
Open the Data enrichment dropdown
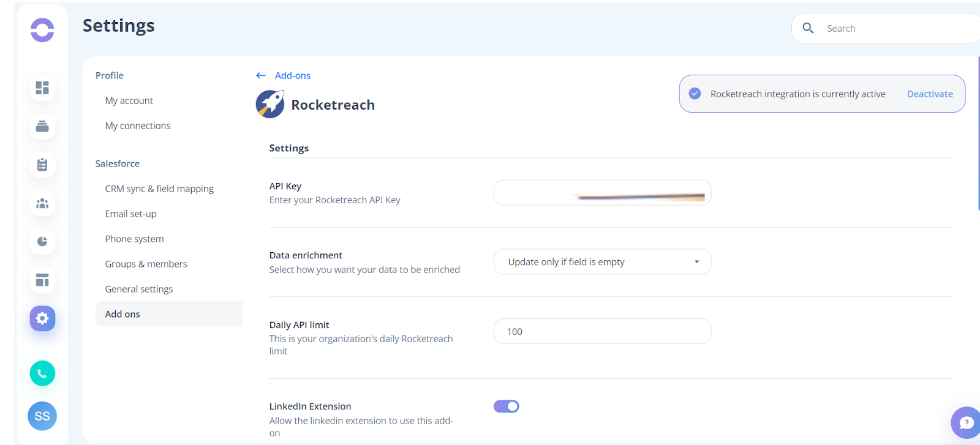pos(602,262)
